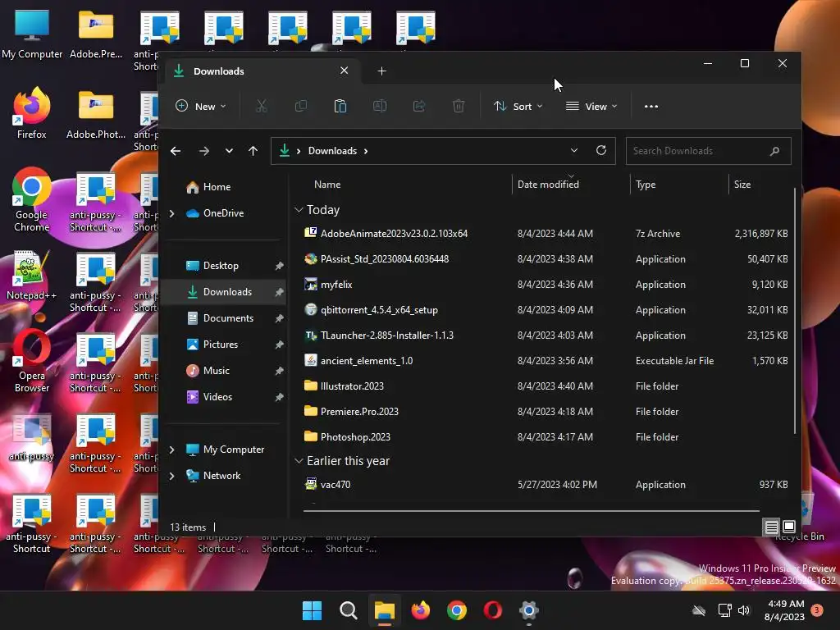
Task: Launch Opera from the taskbar
Action: click(493, 610)
